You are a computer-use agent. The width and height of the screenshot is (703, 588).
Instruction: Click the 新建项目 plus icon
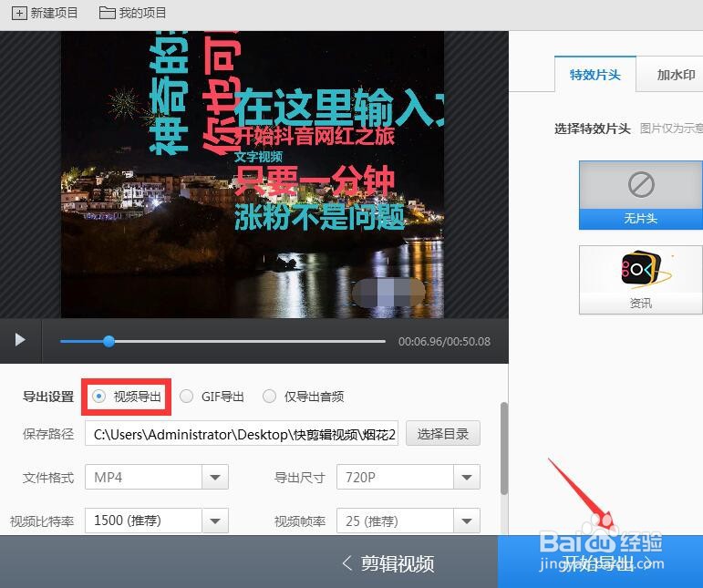(x=19, y=13)
